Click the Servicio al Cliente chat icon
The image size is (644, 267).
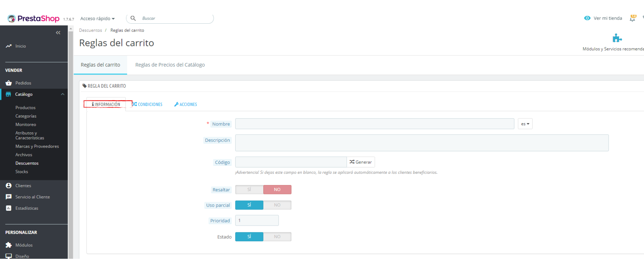(9, 197)
